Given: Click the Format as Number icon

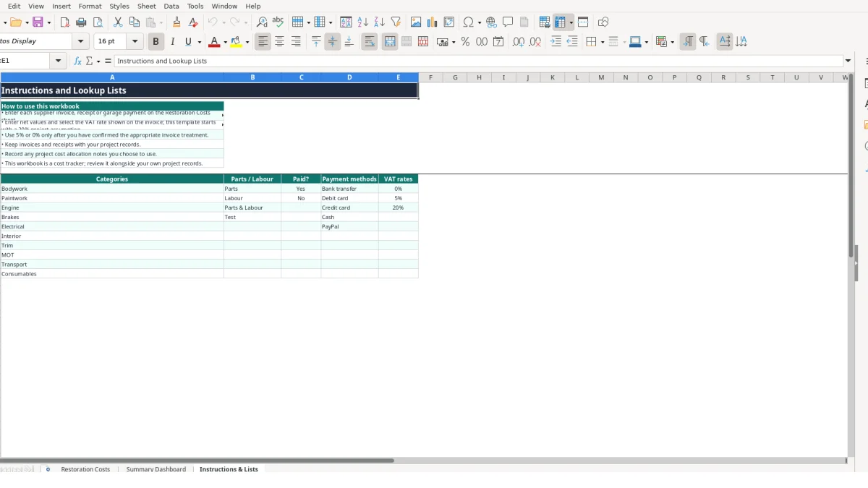Looking at the screenshot, I should tap(482, 42).
